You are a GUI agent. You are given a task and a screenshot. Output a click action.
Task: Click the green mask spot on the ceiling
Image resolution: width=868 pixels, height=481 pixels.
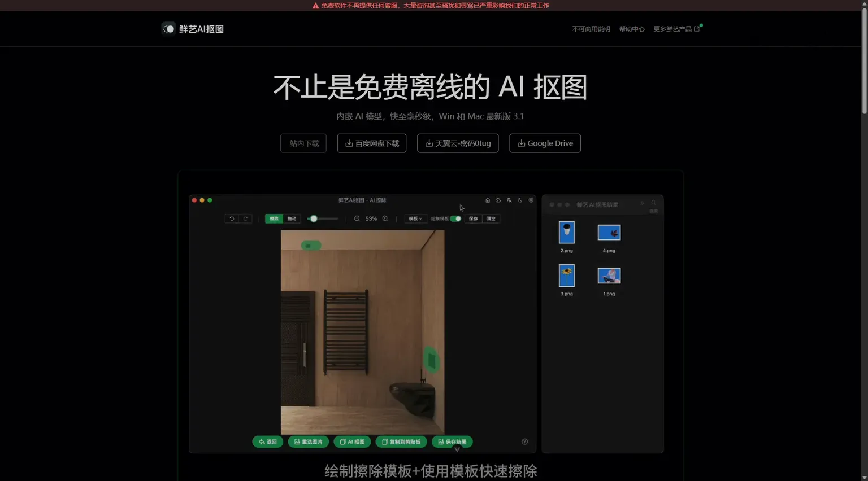310,245
